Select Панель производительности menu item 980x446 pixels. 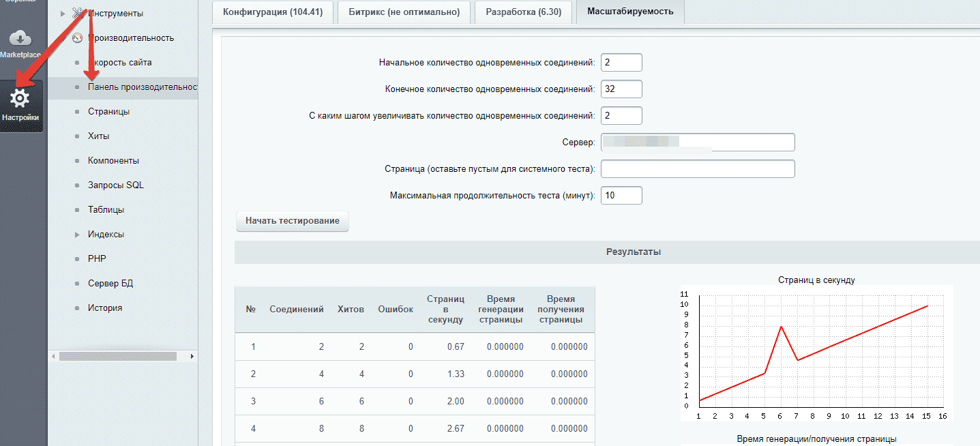pyautogui.click(x=143, y=87)
